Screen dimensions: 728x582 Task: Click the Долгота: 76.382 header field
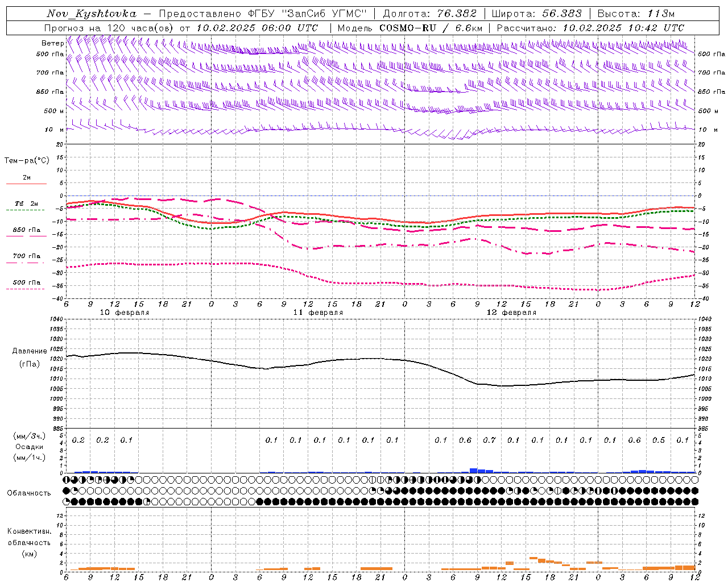[430, 14]
